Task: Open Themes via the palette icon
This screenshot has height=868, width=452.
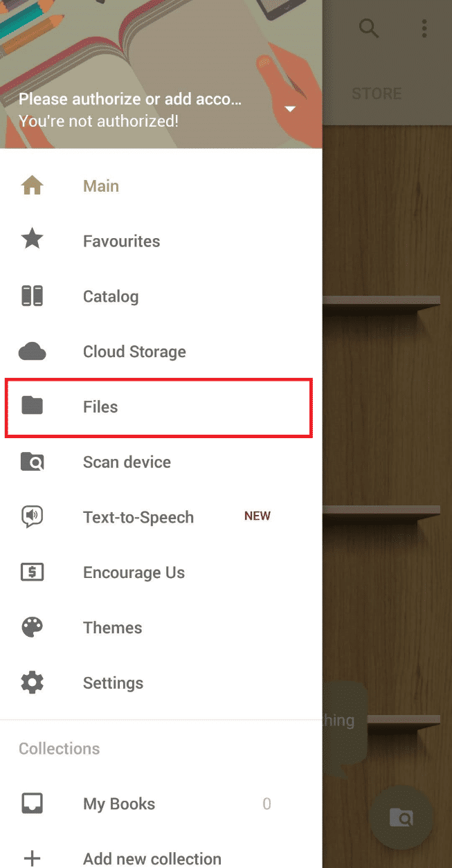Action: tap(32, 627)
